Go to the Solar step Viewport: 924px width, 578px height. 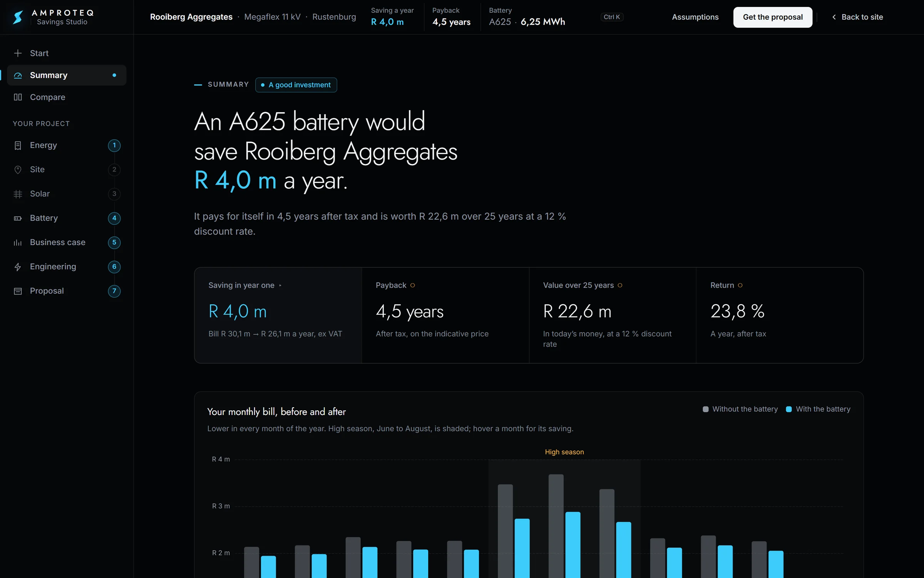click(66, 194)
